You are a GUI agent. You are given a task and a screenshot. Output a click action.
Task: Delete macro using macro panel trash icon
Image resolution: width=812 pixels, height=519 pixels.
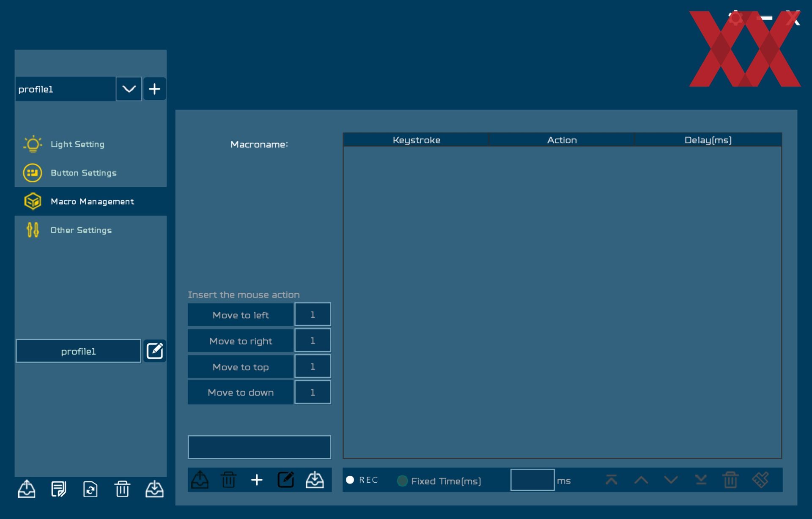click(x=228, y=480)
